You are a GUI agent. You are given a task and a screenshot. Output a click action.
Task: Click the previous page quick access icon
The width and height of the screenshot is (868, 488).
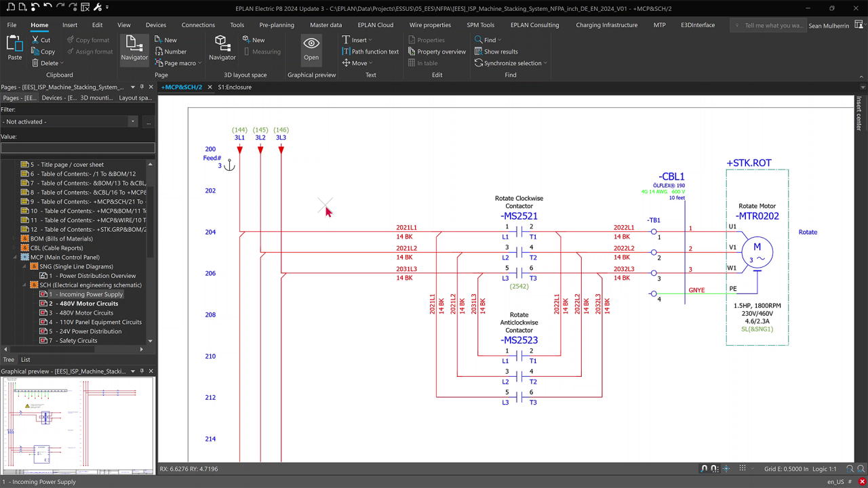pyautogui.click(x=11, y=7)
